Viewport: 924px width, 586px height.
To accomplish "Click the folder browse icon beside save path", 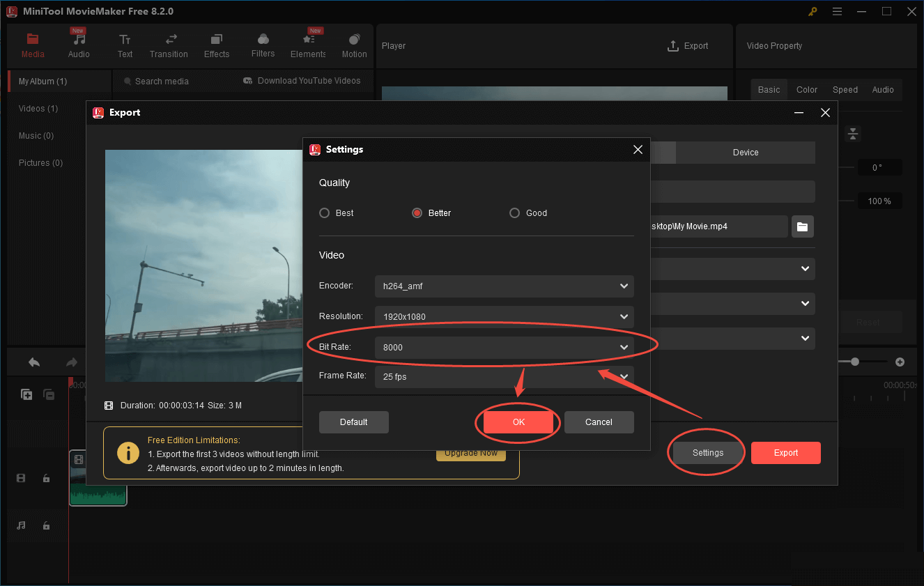I will pos(802,226).
